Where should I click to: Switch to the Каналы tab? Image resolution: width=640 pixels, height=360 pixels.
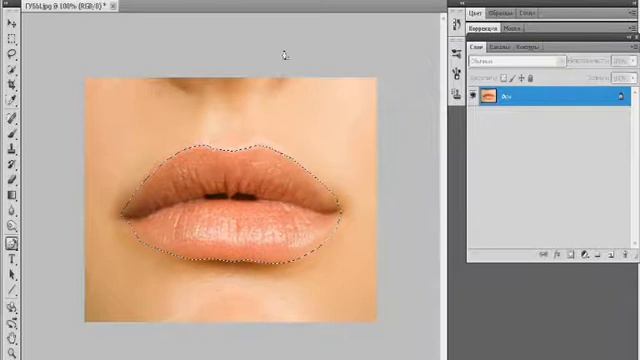pos(500,47)
